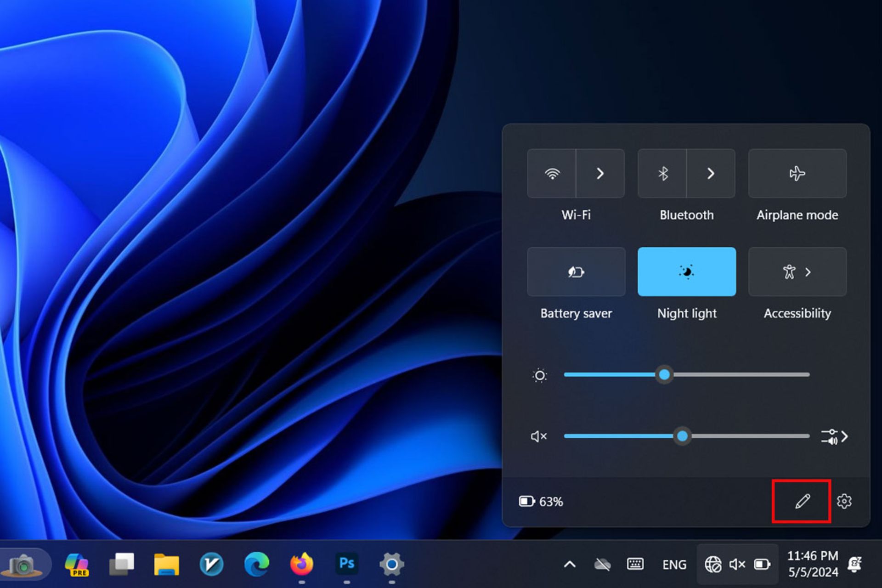The height and width of the screenshot is (588, 882).
Task: Toggle Bluetooth quick setting
Action: coord(662,174)
